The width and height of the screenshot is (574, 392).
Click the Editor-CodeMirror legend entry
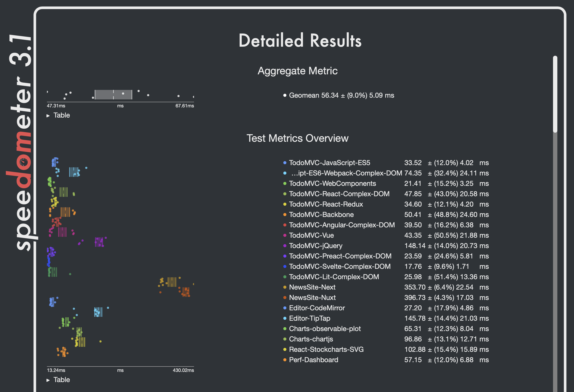[x=317, y=308]
